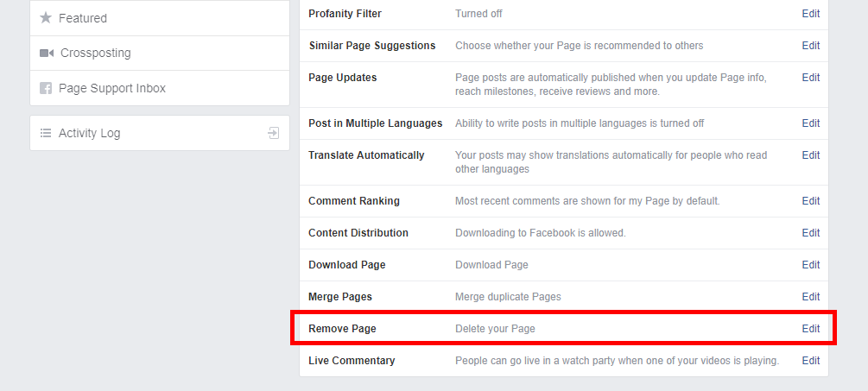Edit the Merge Pages setting

pyautogui.click(x=810, y=296)
